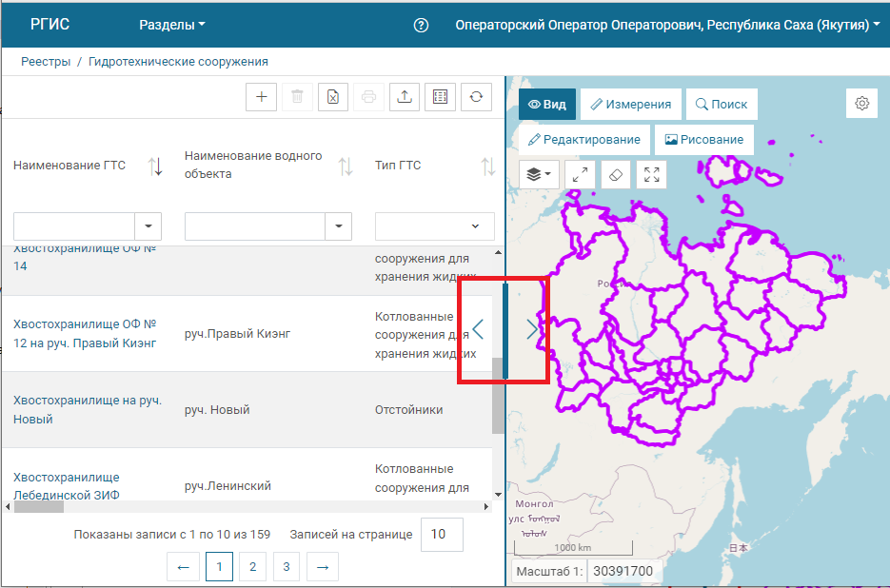Toggle sorting on the Тип ГТС column
This screenshot has width=890, height=588.
(489, 166)
